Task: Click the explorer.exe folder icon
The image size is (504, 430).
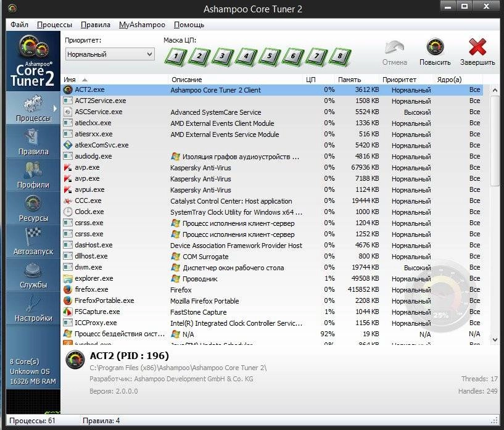Action: click(68, 278)
